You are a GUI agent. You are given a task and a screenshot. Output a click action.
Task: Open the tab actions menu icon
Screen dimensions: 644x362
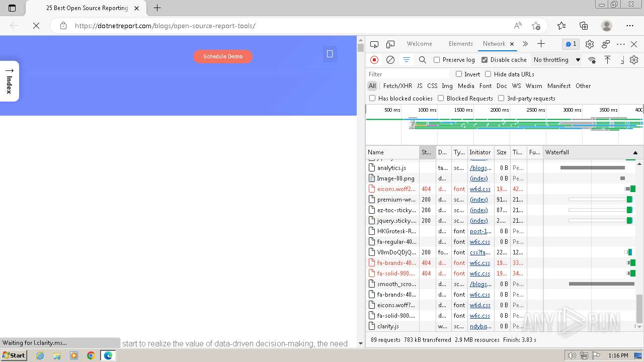12,8
